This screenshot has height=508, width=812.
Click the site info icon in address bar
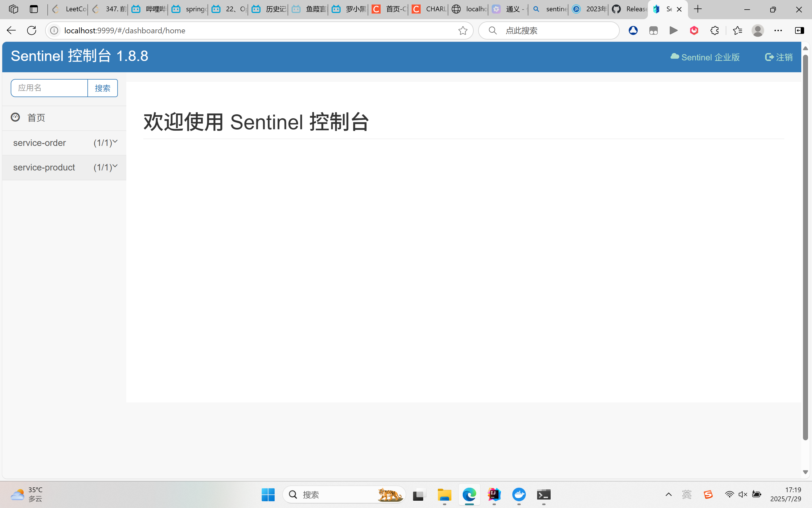[54, 30]
